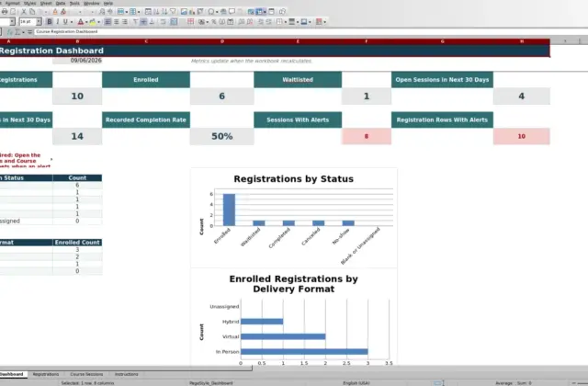The width and height of the screenshot is (588, 386).
Task: Open the Tools menu
Action: point(74,3)
